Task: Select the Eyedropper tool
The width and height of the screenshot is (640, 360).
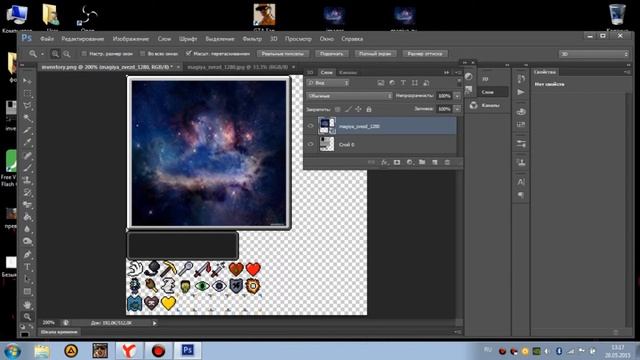Action: [27, 143]
